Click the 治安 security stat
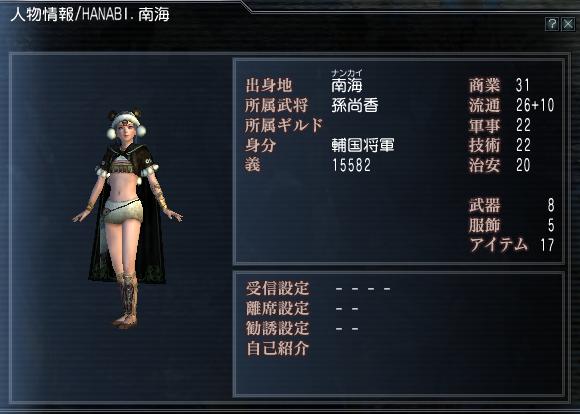The height and width of the screenshot is (414, 580). (x=500, y=165)
